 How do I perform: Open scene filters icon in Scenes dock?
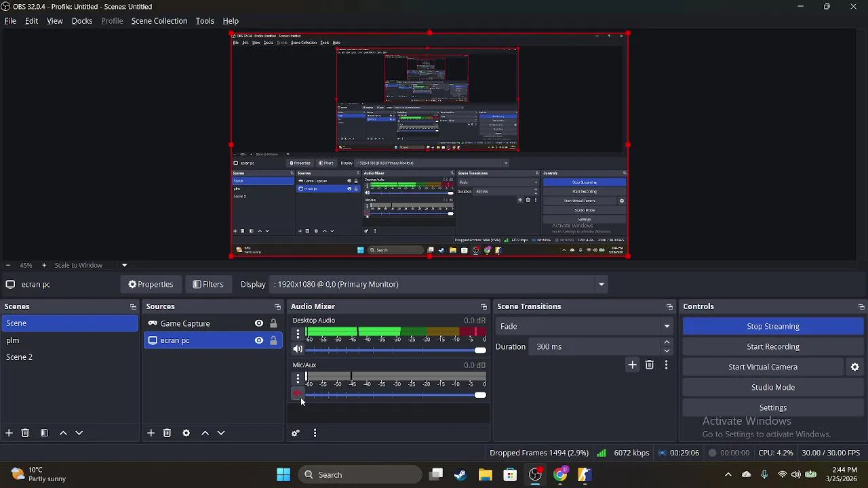click(44, 433)
